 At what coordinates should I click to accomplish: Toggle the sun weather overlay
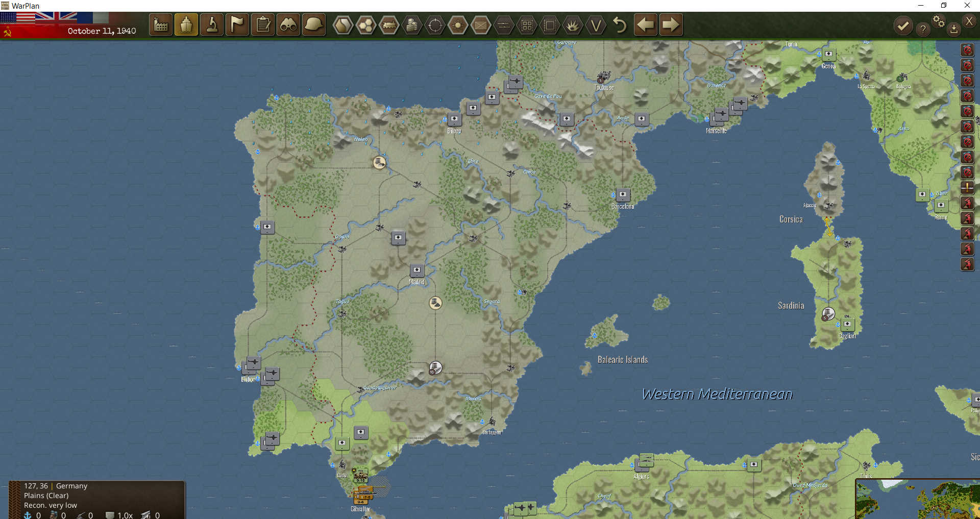pos(458,25)
